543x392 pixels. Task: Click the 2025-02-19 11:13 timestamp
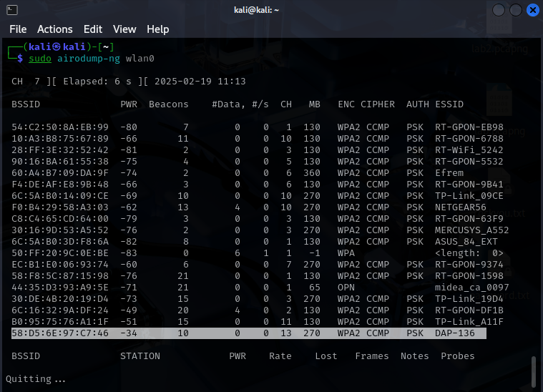point(200,82)
